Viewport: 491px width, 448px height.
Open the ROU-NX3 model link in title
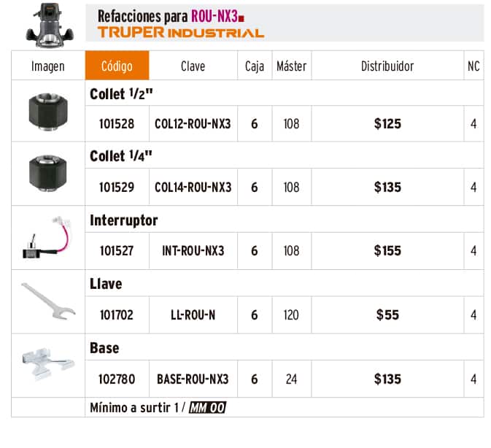coord(214,16)
